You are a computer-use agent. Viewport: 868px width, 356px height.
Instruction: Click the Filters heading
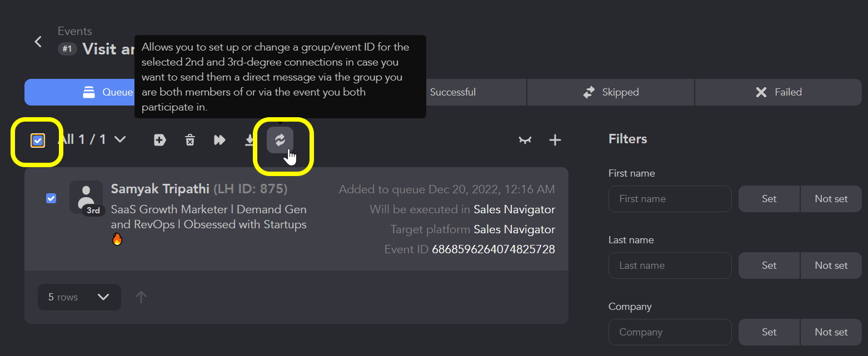(628, 139)
